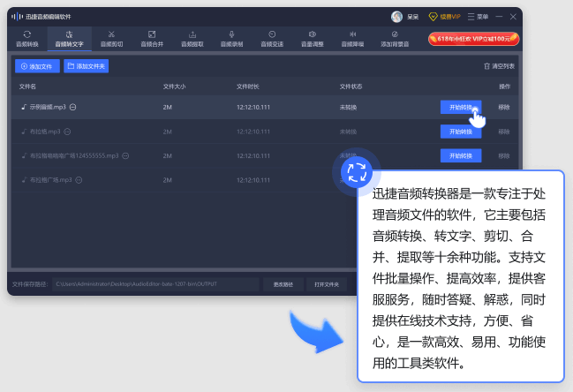
Task: Open the 音频录制 microphone tool
Action: (x=231, y=39)
